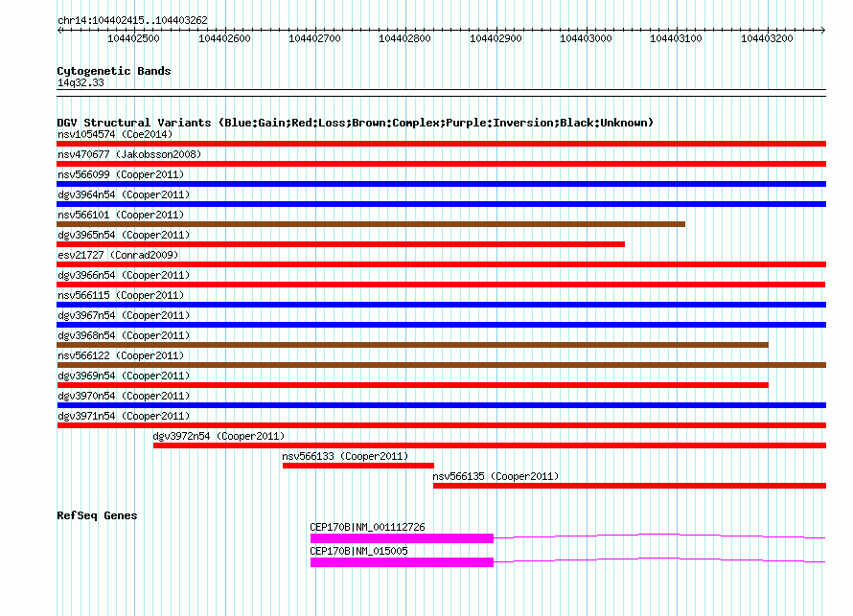Click the dgv3965n54 red loss bar
This screenshot has width=853, height=616.
(x=340, y=244)
